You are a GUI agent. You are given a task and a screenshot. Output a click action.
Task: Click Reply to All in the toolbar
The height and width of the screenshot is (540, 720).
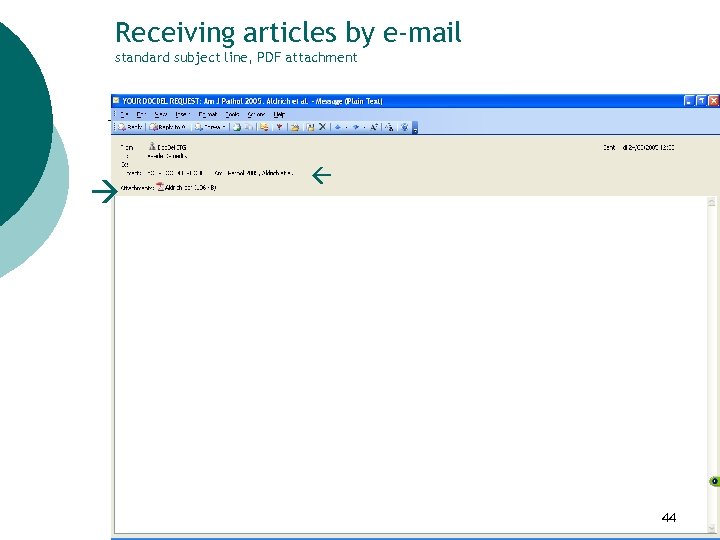[x=168, y=127]
